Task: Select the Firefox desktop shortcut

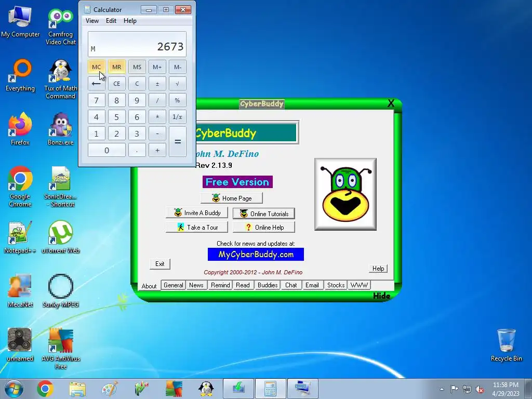Action: point(20,129)
